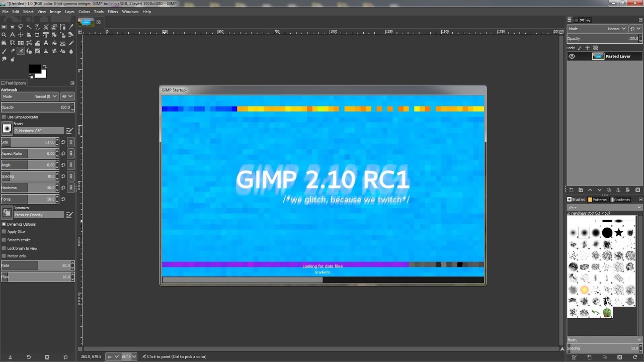Open the Tool Options tab configuration menu
The height and width of the screenshot is (362, 644).
tap(72, 83)
